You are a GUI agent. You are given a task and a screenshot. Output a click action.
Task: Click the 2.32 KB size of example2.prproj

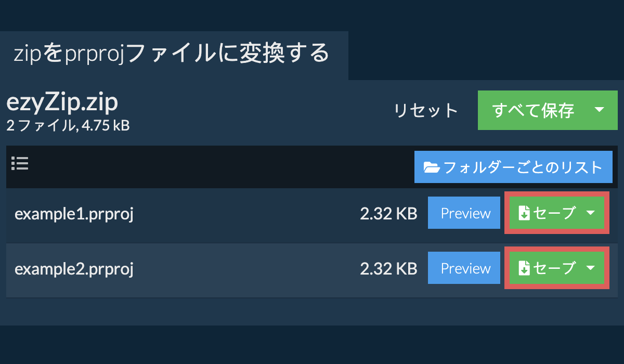tap(388, 269)
